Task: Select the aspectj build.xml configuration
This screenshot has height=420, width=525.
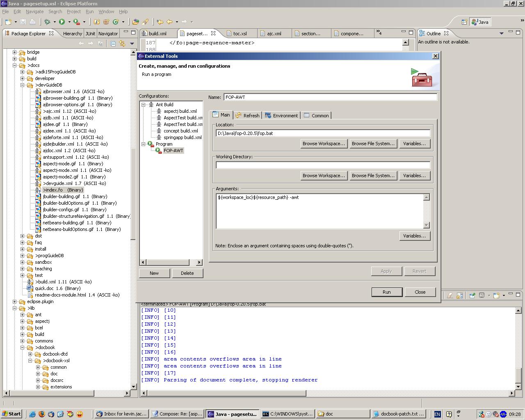Action: point(180,111)
